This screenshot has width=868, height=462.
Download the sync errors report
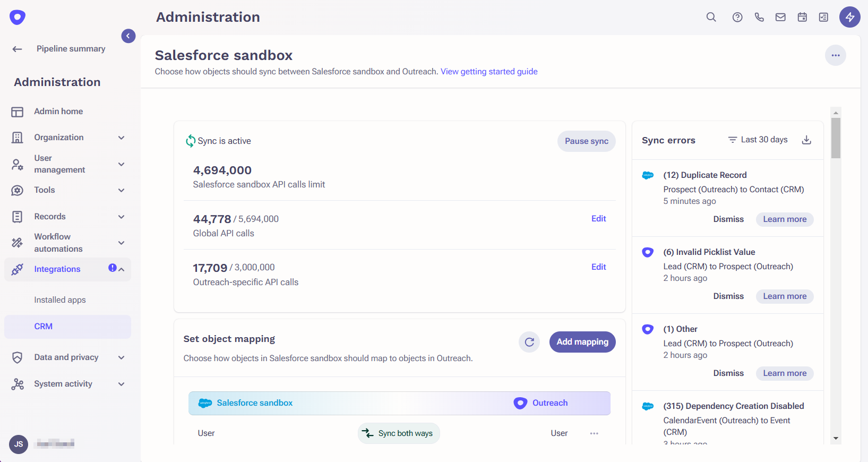[x=806, y=140]
